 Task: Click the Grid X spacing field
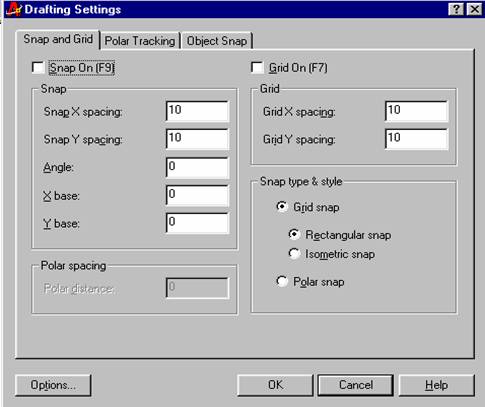[x=416, y=111]
